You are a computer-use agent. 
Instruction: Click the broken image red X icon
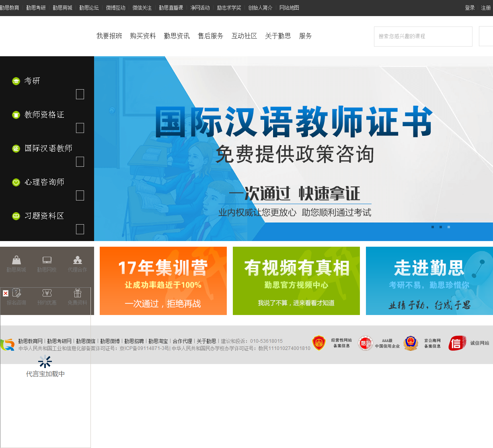[6, 293]
